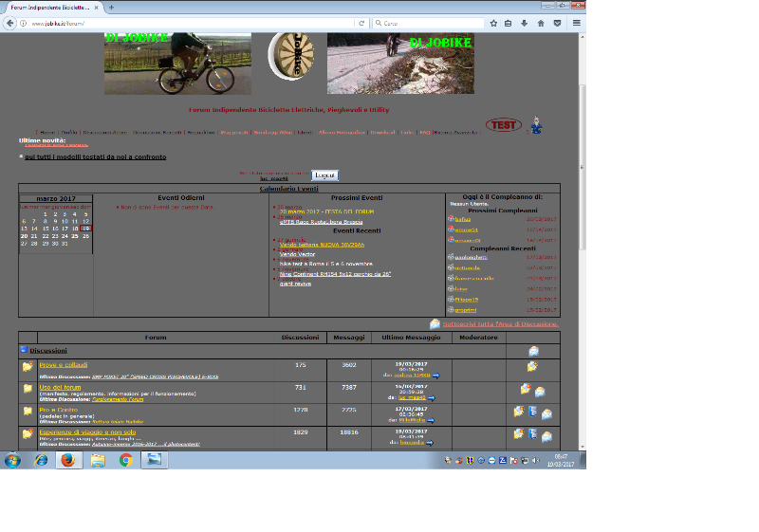Screen dimensions: 759x532
Task: Close the Forum Indipendente tab
Action: coord(97,8)
